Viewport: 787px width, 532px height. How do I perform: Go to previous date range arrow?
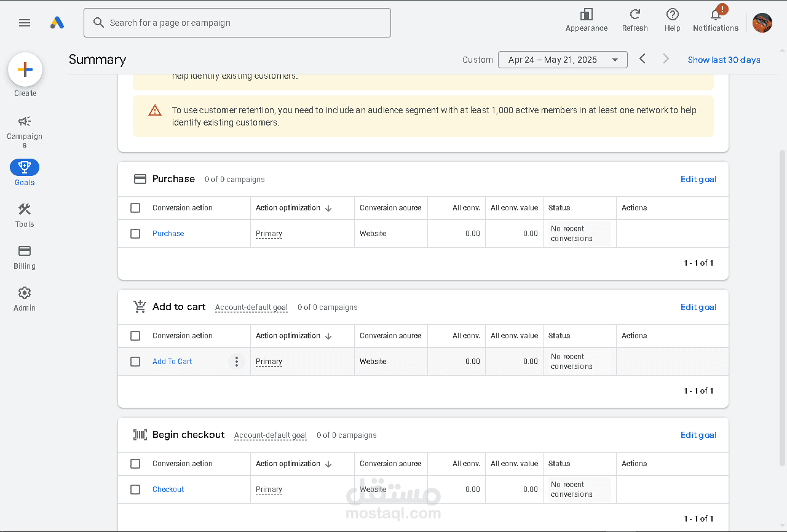pos(643,59)
